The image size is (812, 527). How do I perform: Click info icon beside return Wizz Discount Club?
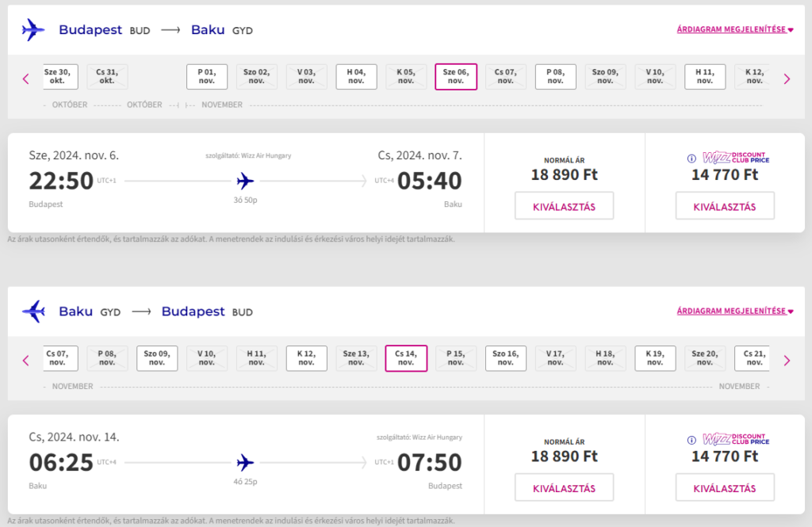[692, 439]
